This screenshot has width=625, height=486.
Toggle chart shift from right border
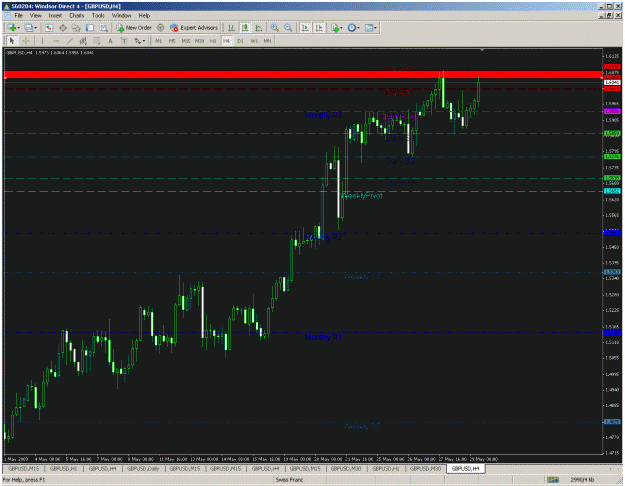pyautogui.click(x=319, y=28)
